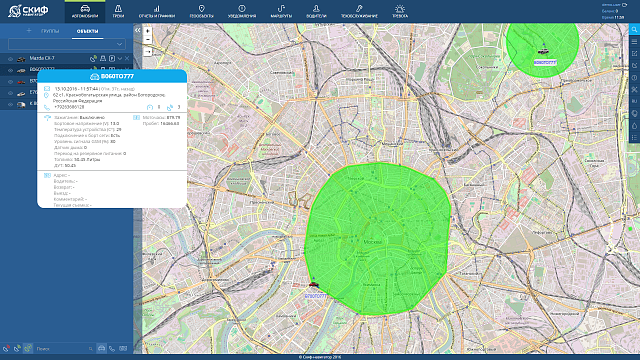Click parking P icon in Mazda CX-7 row

(111, 59)
